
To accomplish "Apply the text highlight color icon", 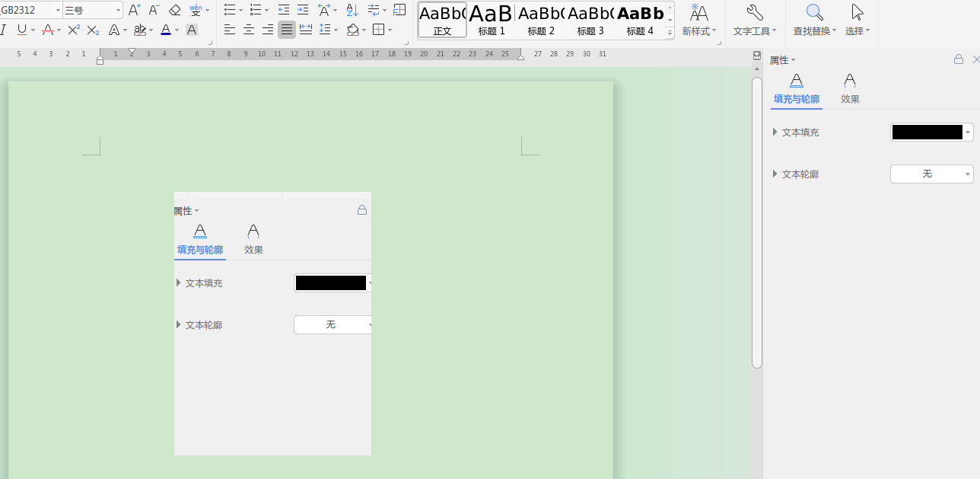I will click(139, 30).
